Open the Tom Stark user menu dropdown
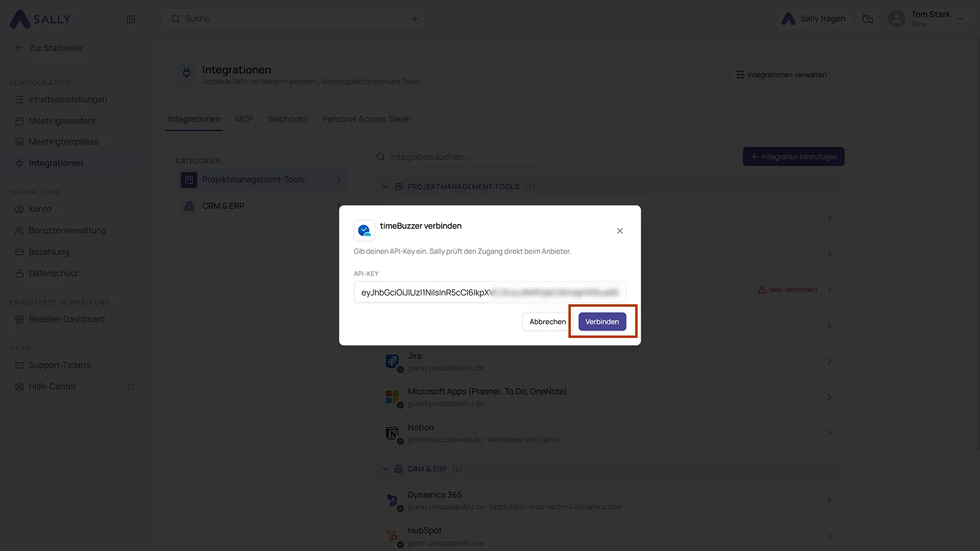Image resolution: width=980 pixels, height=551 pixels. [x=960, y=19]
